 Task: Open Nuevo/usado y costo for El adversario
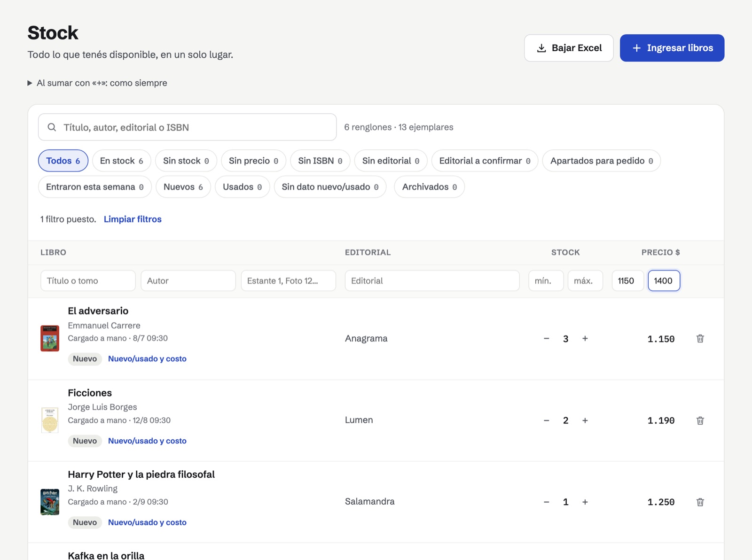tap(147, 359)
